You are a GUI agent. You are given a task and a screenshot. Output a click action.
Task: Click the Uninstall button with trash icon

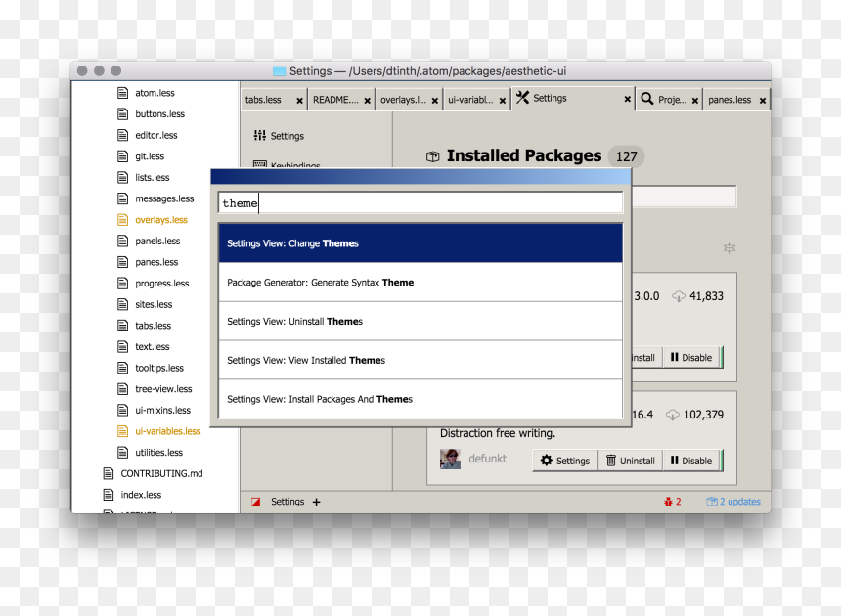click(630, 461)
